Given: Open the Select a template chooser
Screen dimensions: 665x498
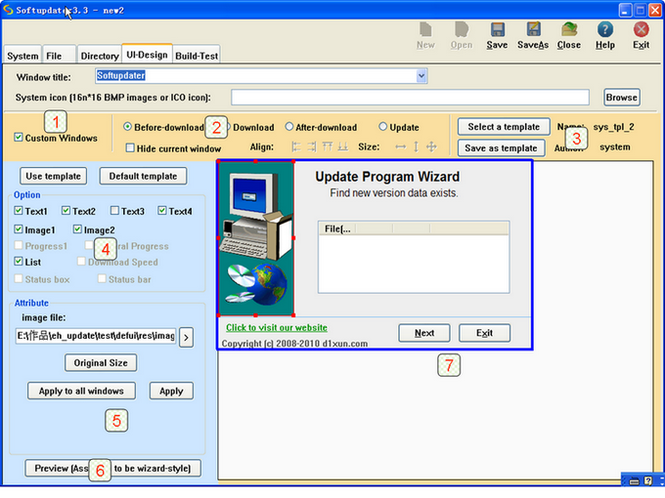Looking at the screenshot, I should click(x=503, y=127).
